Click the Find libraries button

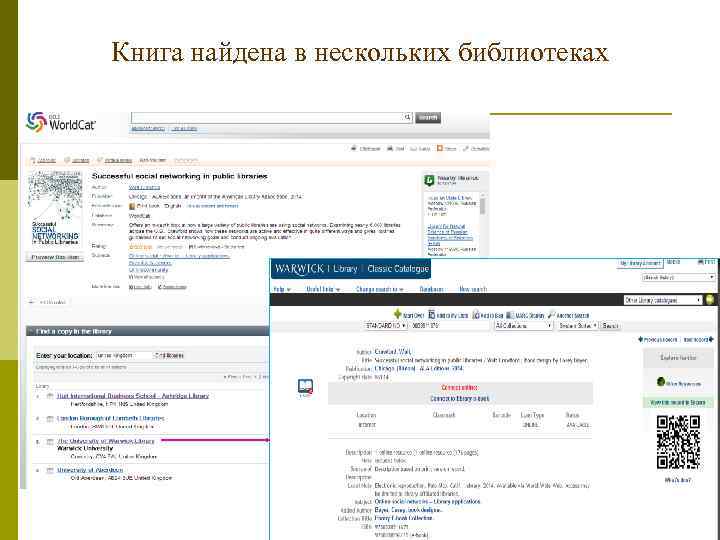pyautogui.click(x=169, y=355)
